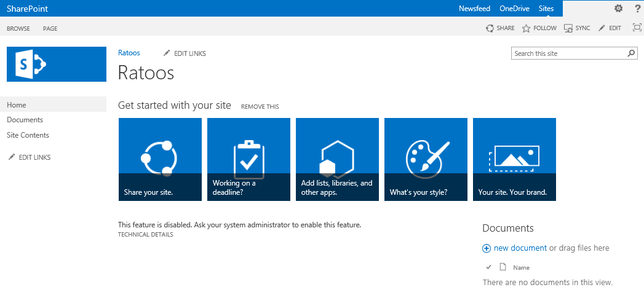The image size is (644, 306).
Task: Click REMOVE THIS link
Action: click(260, 107)
